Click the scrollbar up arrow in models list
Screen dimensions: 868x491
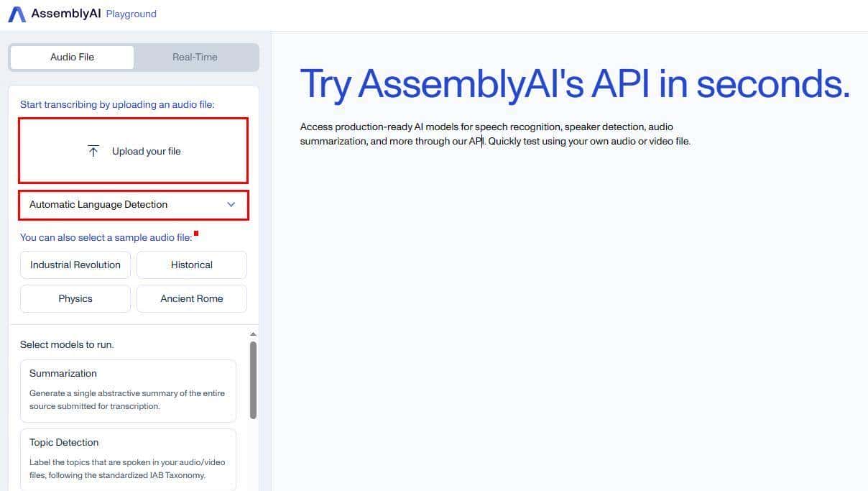(x=253, y=334)
